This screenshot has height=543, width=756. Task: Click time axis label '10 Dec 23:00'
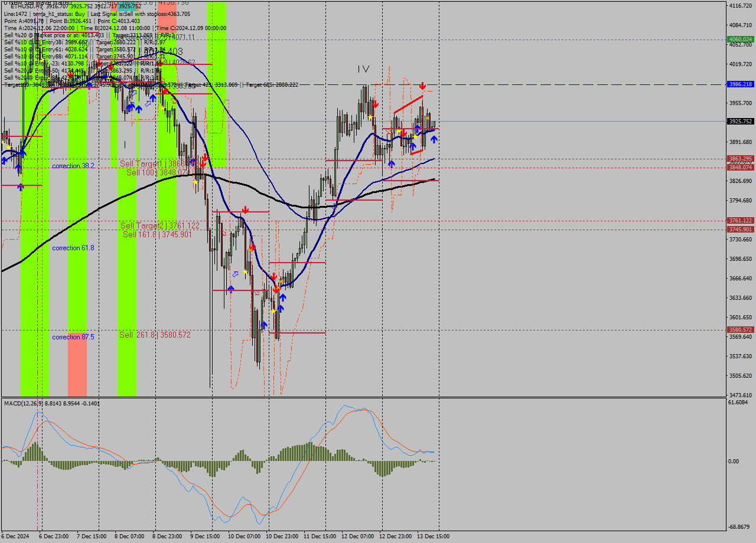coord(282,537)
